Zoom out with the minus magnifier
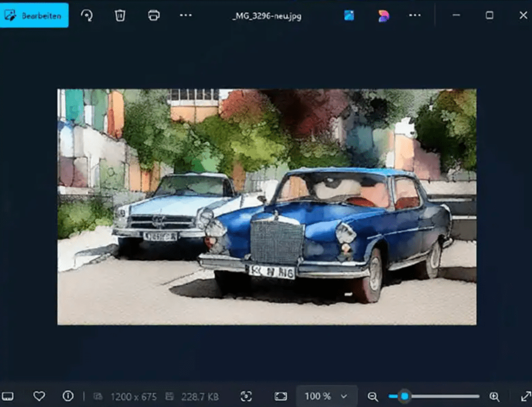This screenshot has height=407, width=532. 373,397
